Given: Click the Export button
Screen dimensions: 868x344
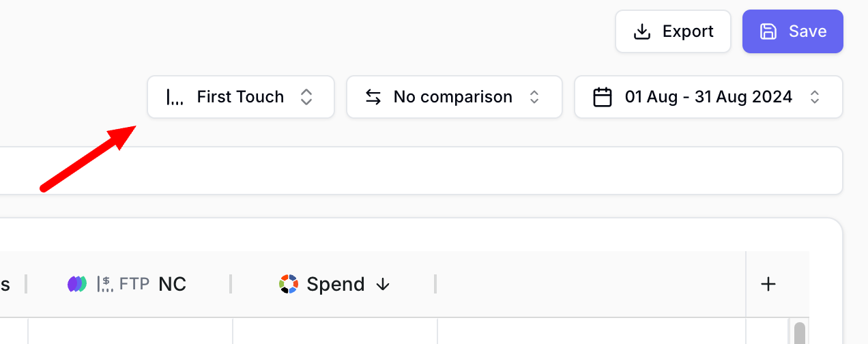Looking at the screenshot, I should [x=673, y=31].
